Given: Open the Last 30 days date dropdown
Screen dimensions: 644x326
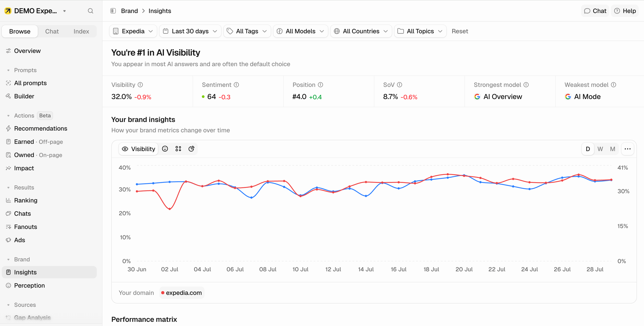Looking at the screenshot, I should click(190, 31).
